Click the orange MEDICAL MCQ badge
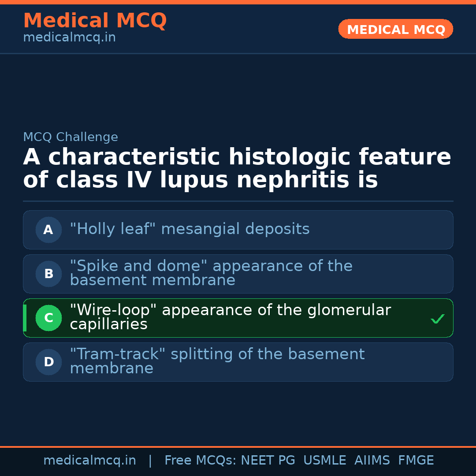This screenshot has width=476, height=476. (x=395, y=30)
